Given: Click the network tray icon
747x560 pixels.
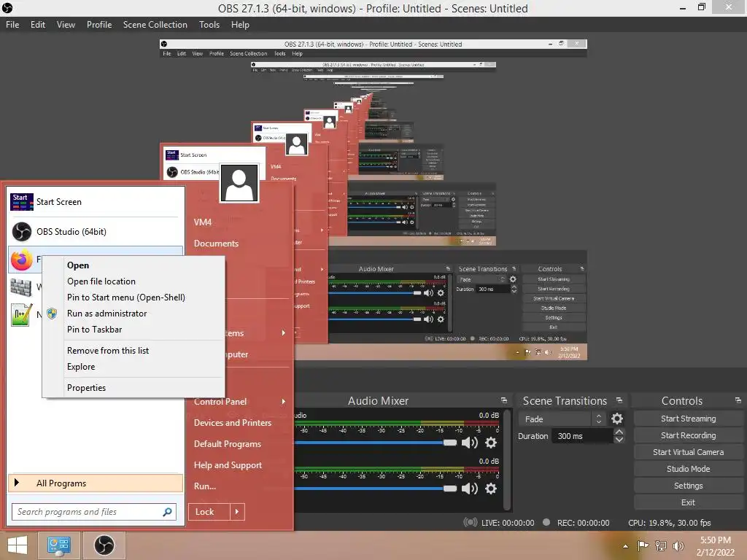Looking at the screenshot, I should click(x=661, y=545).
